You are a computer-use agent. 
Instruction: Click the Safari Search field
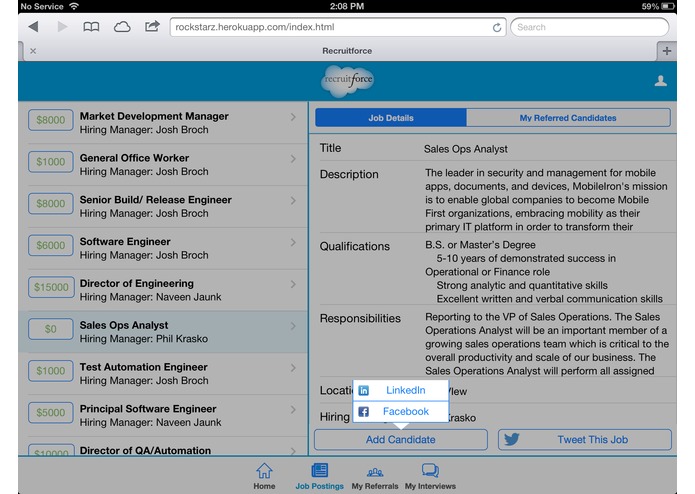tap(590, 27)
